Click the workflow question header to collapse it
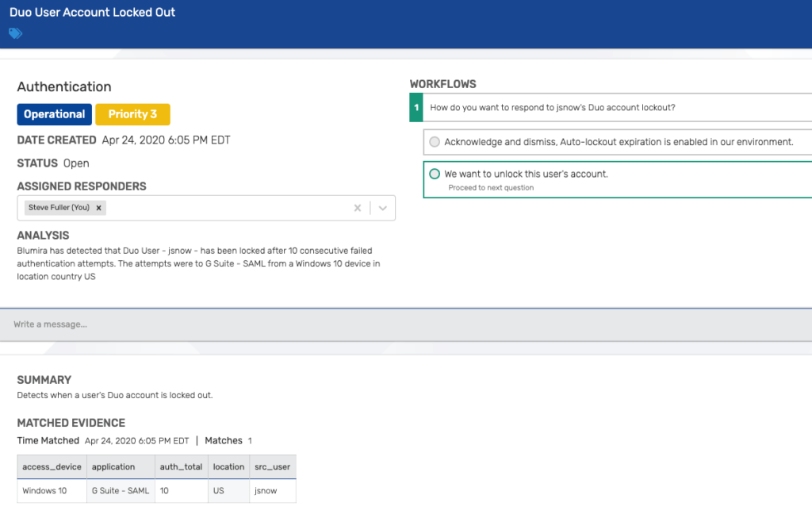 pyautogui.click(x=555, y=107)
